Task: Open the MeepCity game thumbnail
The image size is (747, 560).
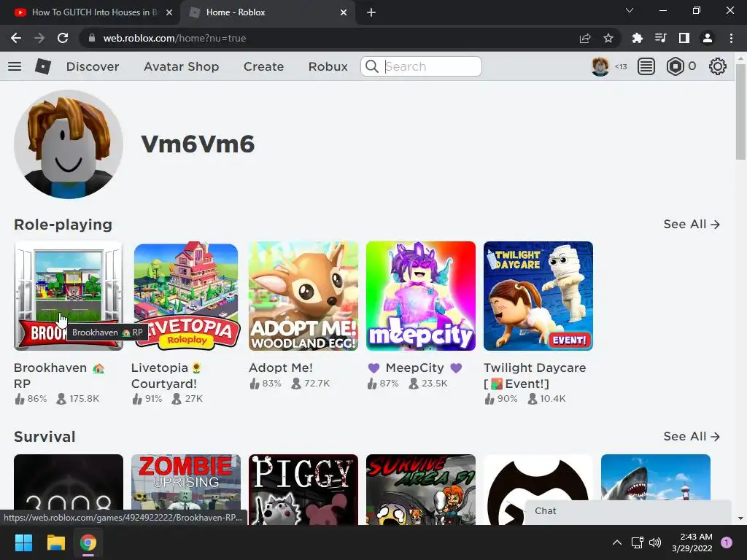Action: point(421,296)
